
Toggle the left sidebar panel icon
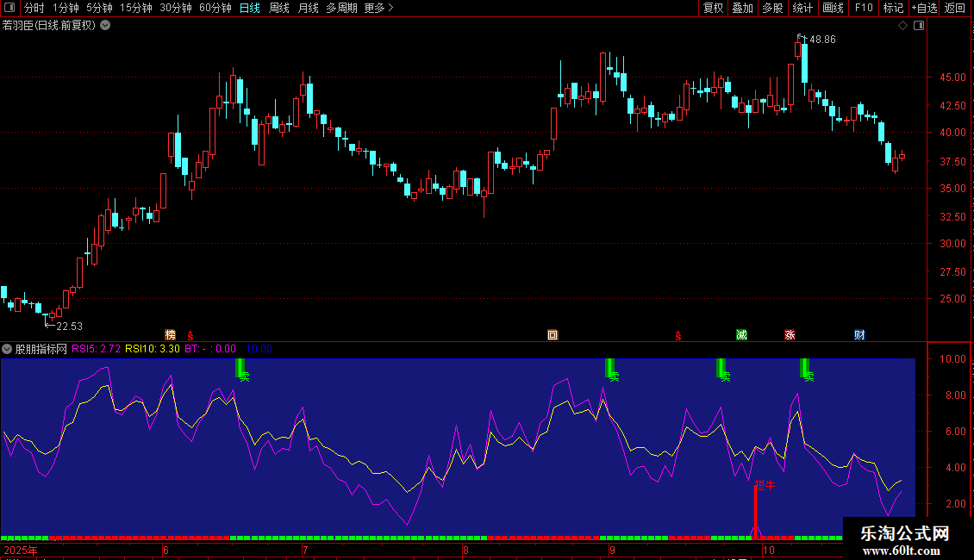[9, 8]
